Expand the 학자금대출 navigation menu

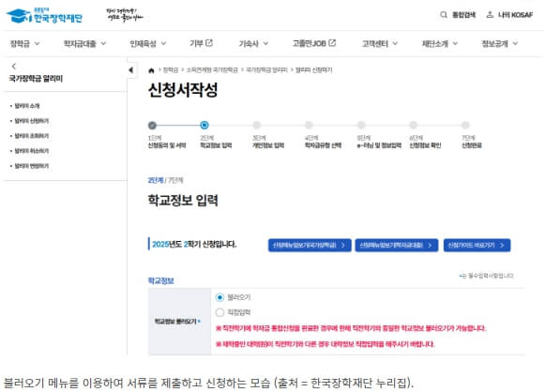click(84, 44)
